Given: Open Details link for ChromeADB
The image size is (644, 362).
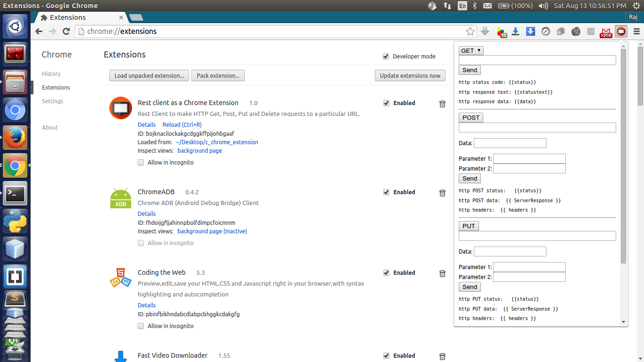Looking at the screenshot, I should point(147,214).
